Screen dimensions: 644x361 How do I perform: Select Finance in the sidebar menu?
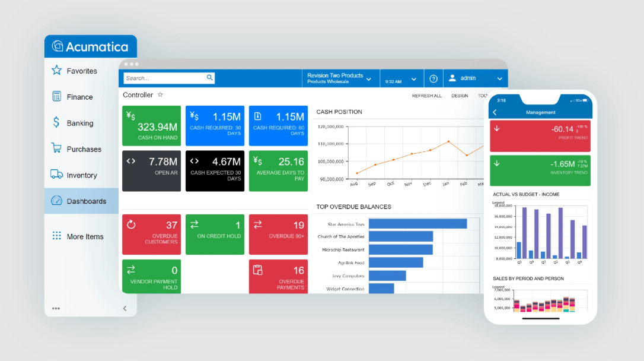click(x=79, y=97)
